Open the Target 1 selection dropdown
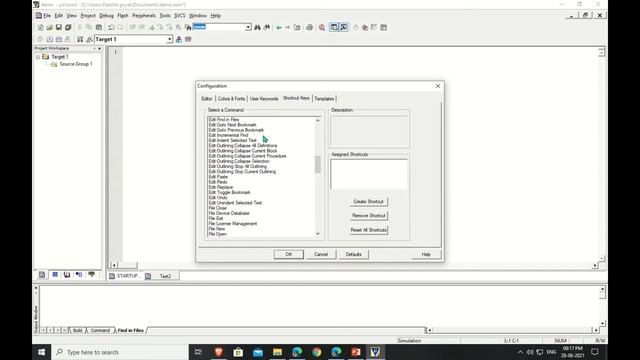Screen dimensions: 640x360 169,39
